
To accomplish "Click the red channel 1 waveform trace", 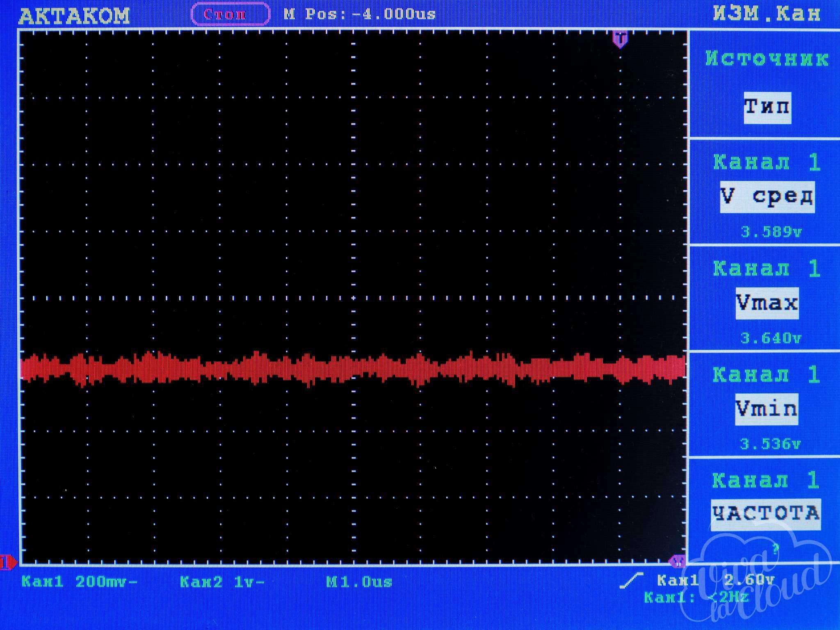I will (x=353, y=368).
